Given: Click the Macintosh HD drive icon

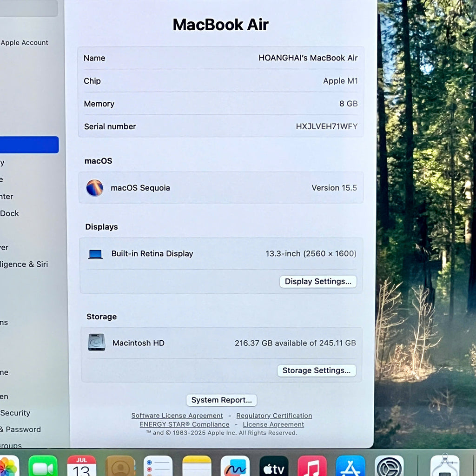Looking at the screenshot, I should (97, 343).
